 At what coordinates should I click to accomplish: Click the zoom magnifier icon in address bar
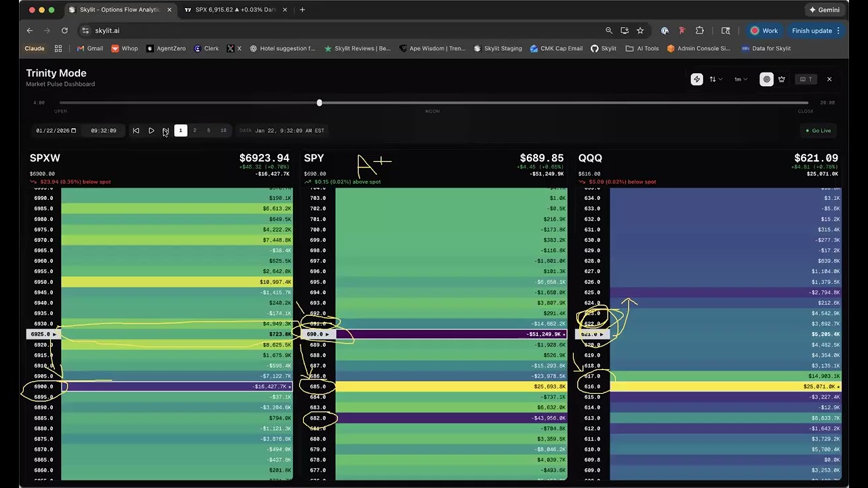click(609, 30)
